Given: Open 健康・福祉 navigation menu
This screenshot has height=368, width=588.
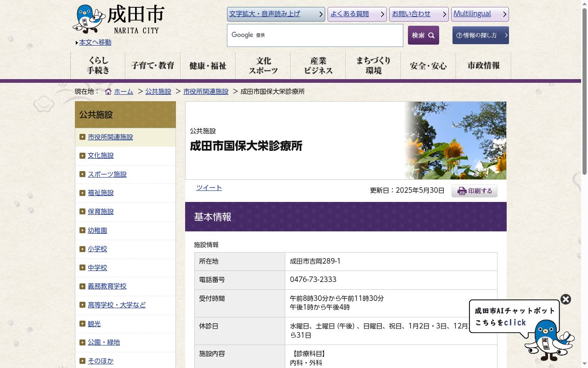Looking at the screenshot, I should 208,65.
